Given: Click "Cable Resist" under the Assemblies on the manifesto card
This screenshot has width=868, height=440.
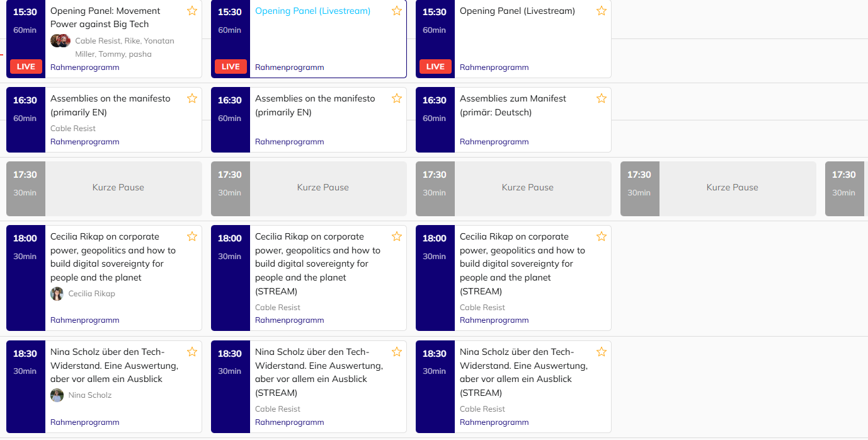Looking at the screenshot, I should [73, 129].
